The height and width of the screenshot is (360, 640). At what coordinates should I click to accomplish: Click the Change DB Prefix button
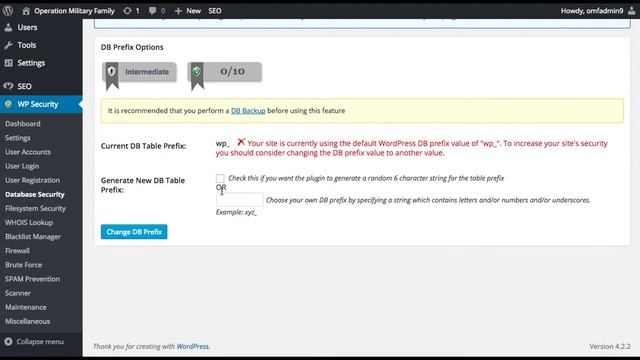pos(134,232)
